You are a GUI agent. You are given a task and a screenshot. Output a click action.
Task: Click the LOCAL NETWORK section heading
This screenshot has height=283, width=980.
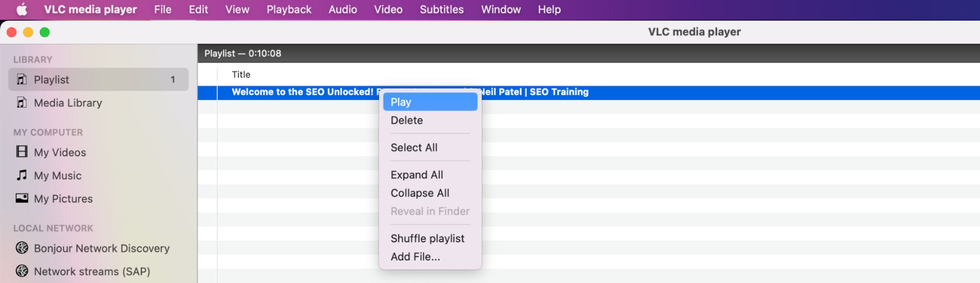click(x=53, y=228)
